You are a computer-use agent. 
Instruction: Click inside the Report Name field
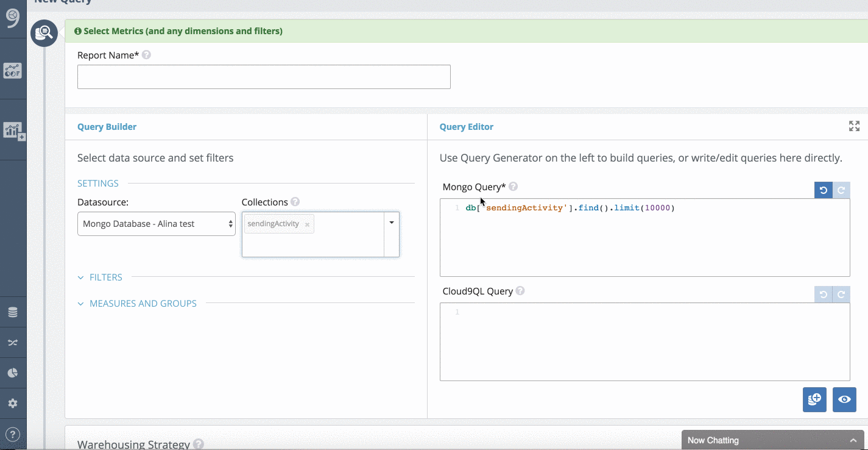point(263,76)
